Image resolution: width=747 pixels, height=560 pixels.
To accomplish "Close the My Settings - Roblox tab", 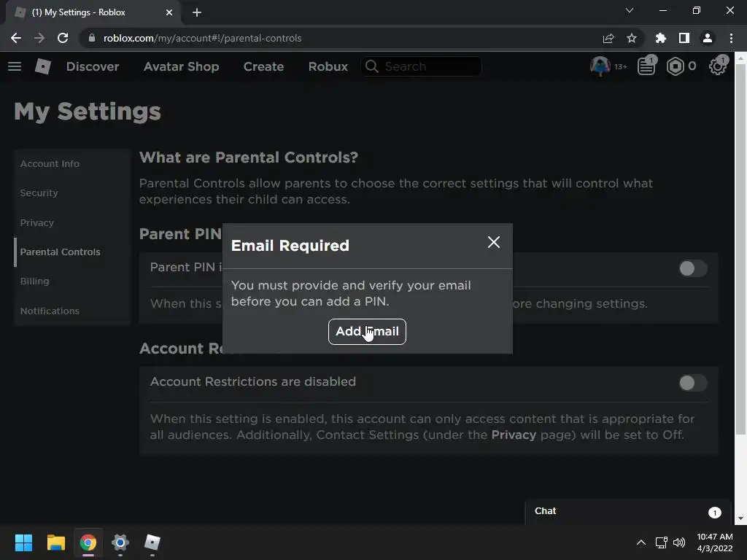I will point(169,12).
